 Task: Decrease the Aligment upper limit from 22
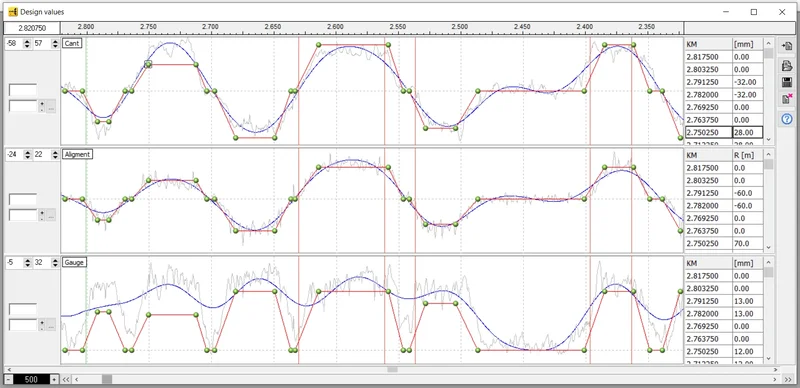tap(55, 157)
